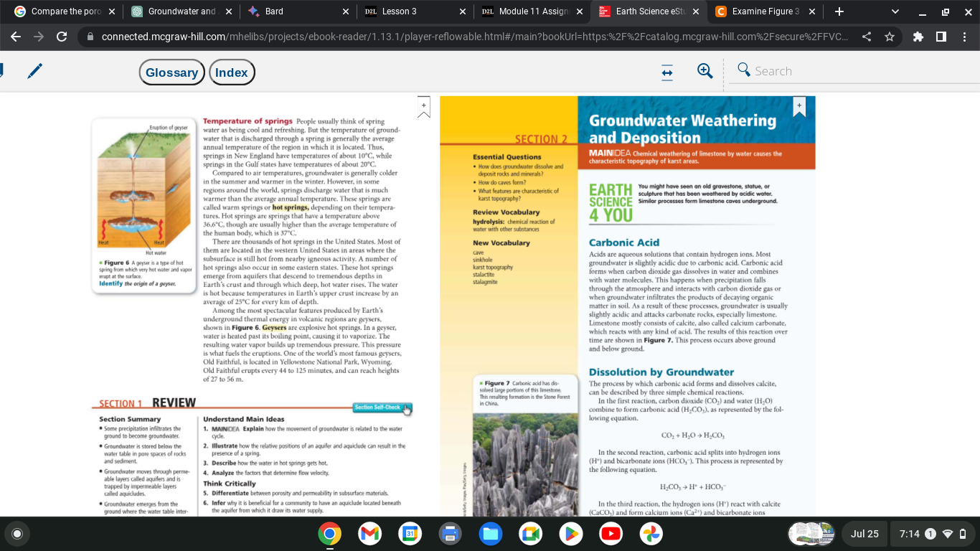
Task: Toggle the Wi-Fi status in system tray
Action: [x=948, y=534]
